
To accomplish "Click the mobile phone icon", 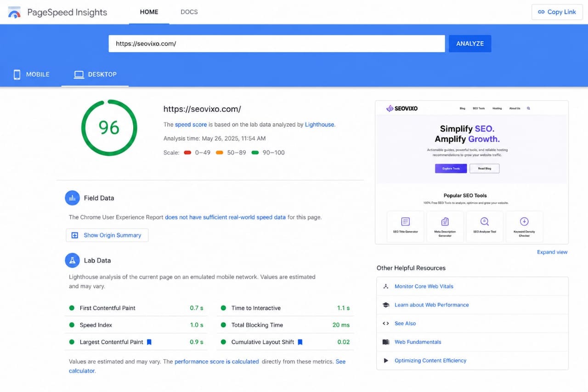I will (x=17, y=74).
